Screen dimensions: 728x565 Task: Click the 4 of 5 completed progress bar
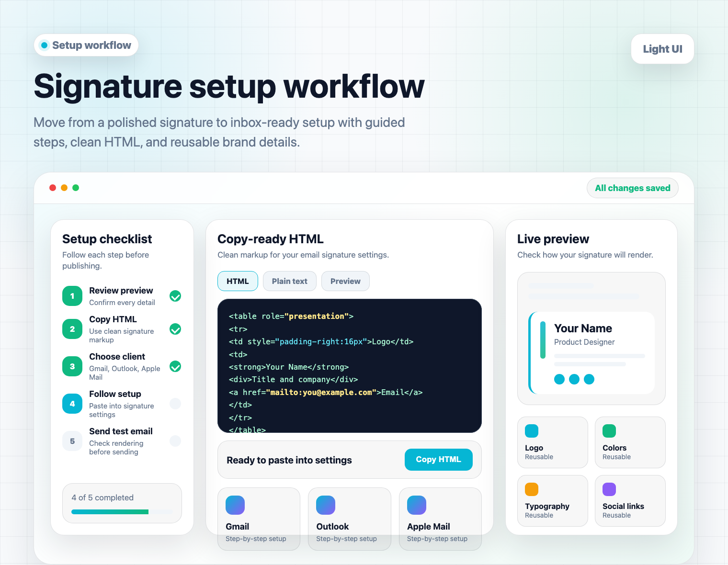tap(122, 512)
